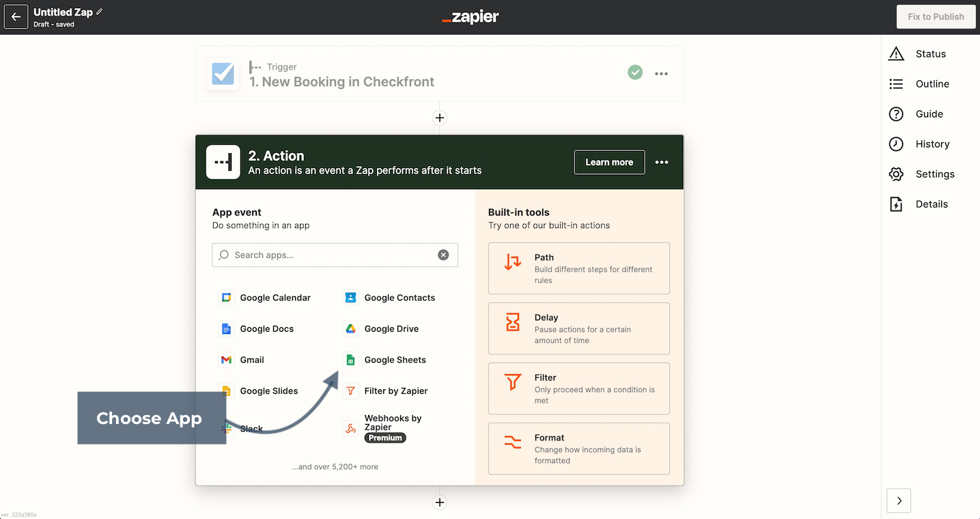This screenshot has width=980, height=519.
Task: Select the Webhooks by Zapier label
Action: click(x=393, y=423)
